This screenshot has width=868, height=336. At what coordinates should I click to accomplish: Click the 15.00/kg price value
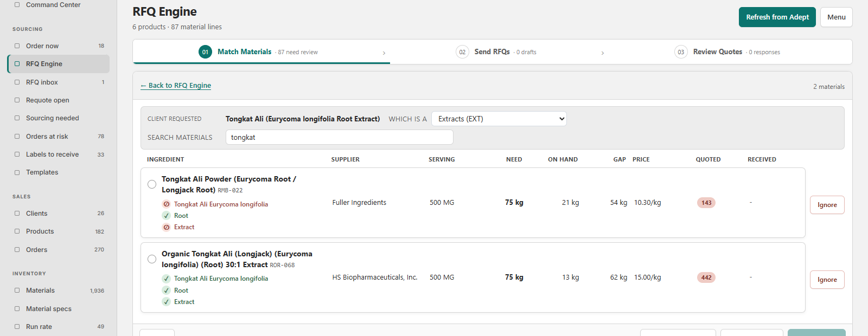pyautogui.click(x=648, y=277)
